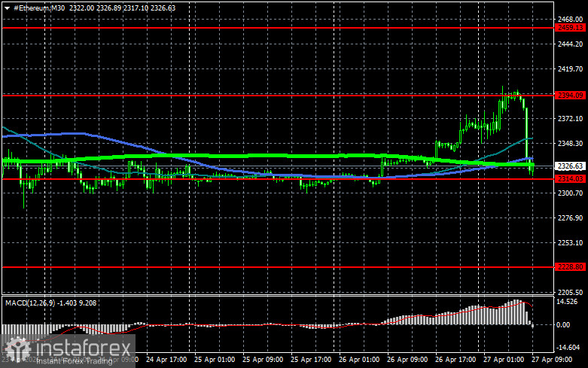This screenshot has height=368, width=588.
Task: Click the 27 Apr 09:00 time label
Action: pyautogui.click(x=552, y=360)
